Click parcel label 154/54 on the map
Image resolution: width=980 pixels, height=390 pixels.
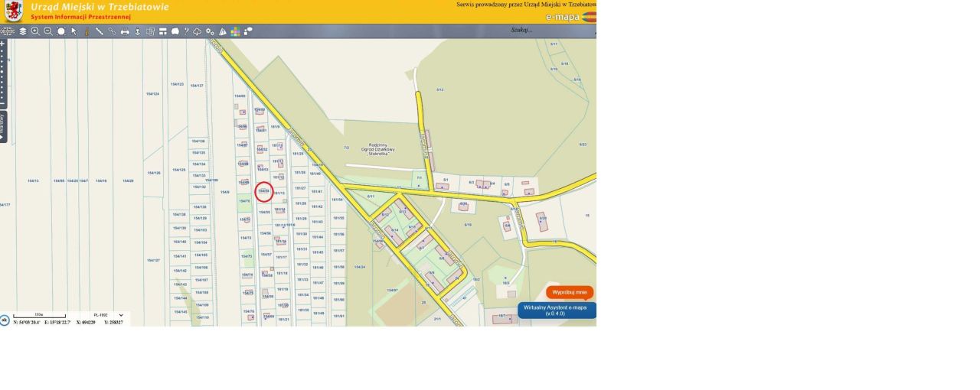[x=263, y=190]
